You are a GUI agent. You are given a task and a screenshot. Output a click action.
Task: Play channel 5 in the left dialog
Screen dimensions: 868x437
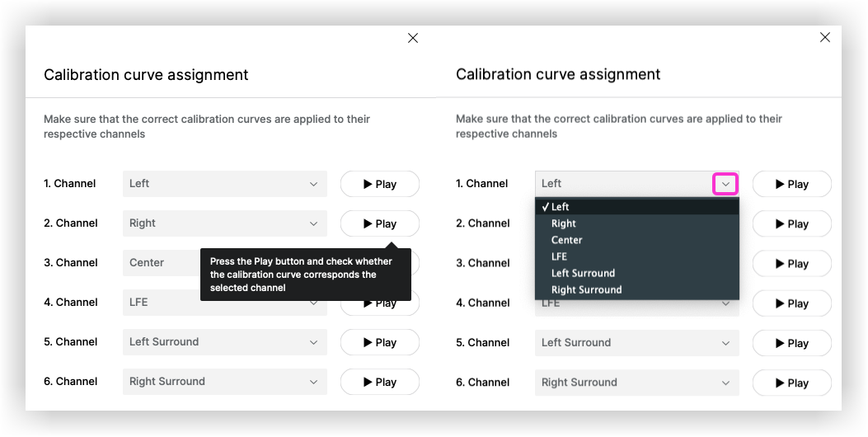[380, 342]
